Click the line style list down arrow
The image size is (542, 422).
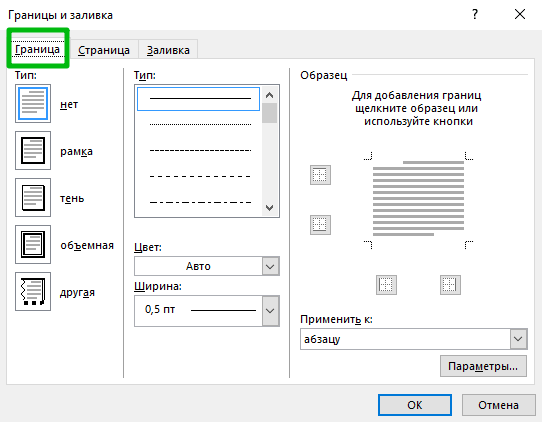[x=270, y=208]
